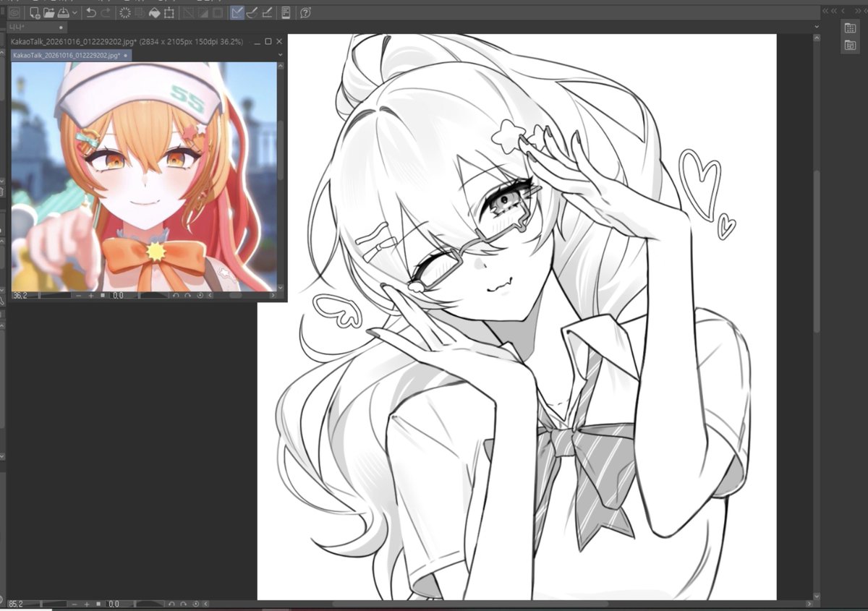Reset rotation of the reference image view
The height and width of the screenshot is (611, 868).
(x=199, y=296)
